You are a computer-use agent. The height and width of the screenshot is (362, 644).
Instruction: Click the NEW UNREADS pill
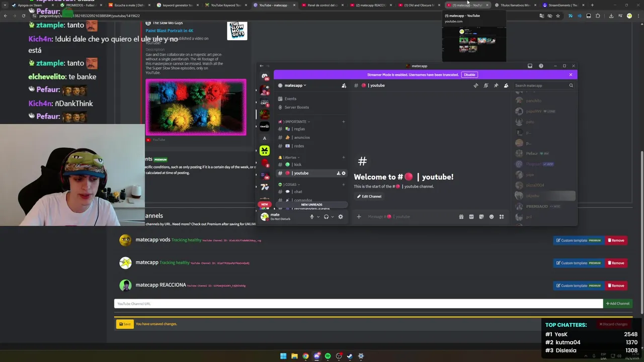[x=311, y=205]
